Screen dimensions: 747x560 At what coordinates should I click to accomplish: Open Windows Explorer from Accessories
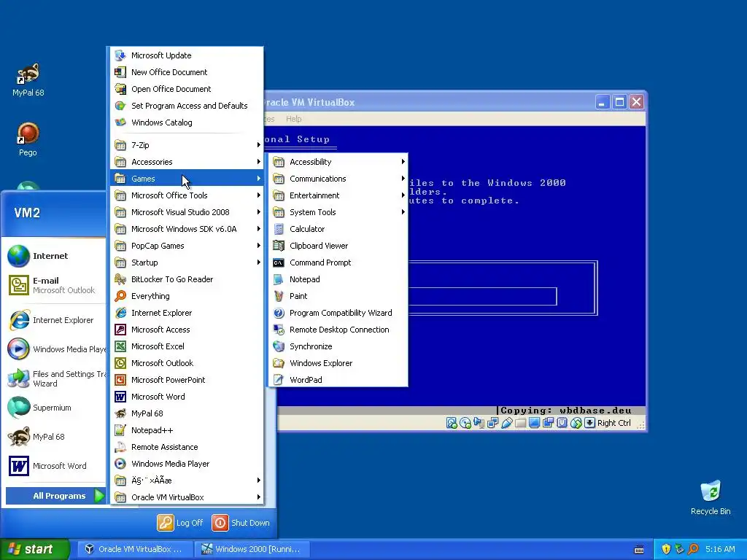pyautogui.click(x=338, y=363)
